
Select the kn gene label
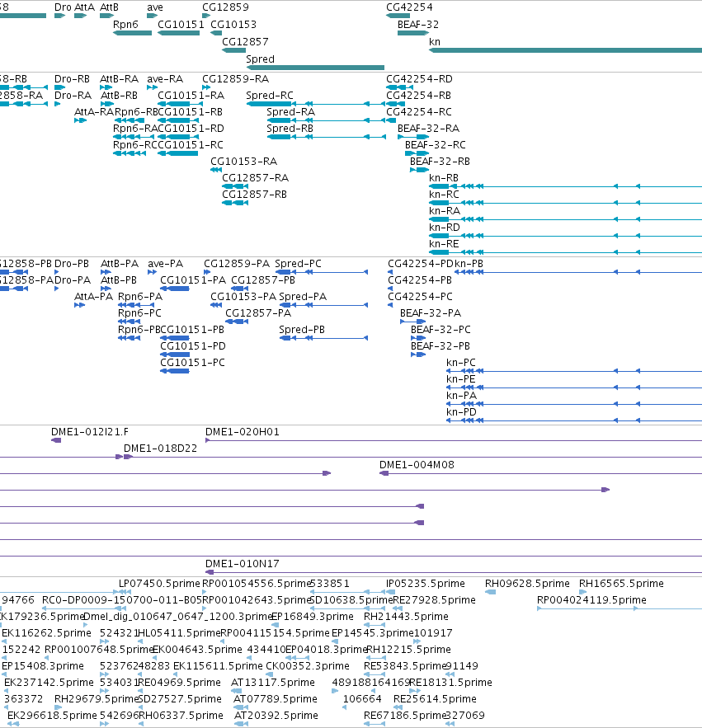coord(435,42)
